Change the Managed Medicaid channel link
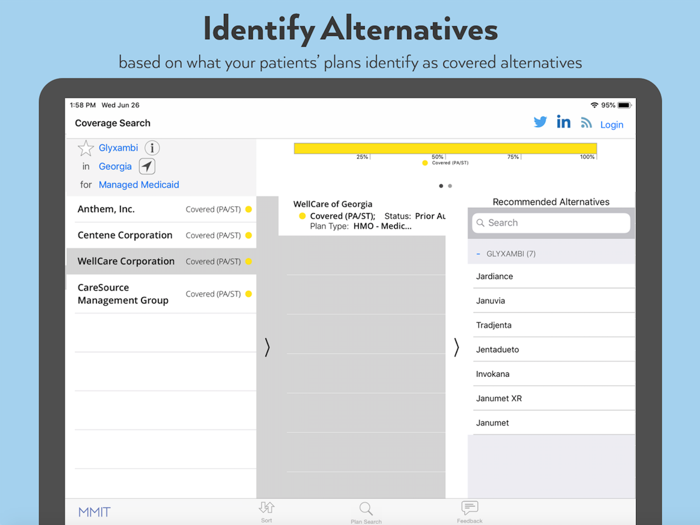This screenshot has width=700, height=525. pos(139,185)
